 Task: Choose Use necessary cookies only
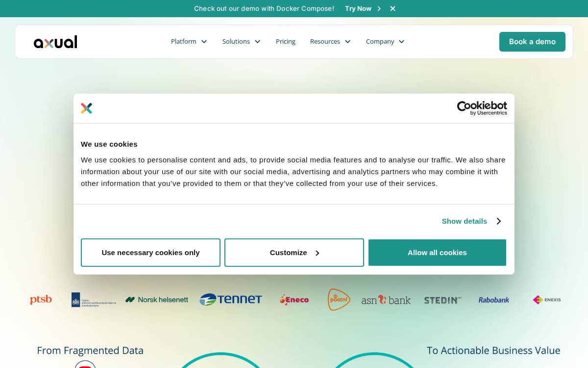click(x=150, y=253)
